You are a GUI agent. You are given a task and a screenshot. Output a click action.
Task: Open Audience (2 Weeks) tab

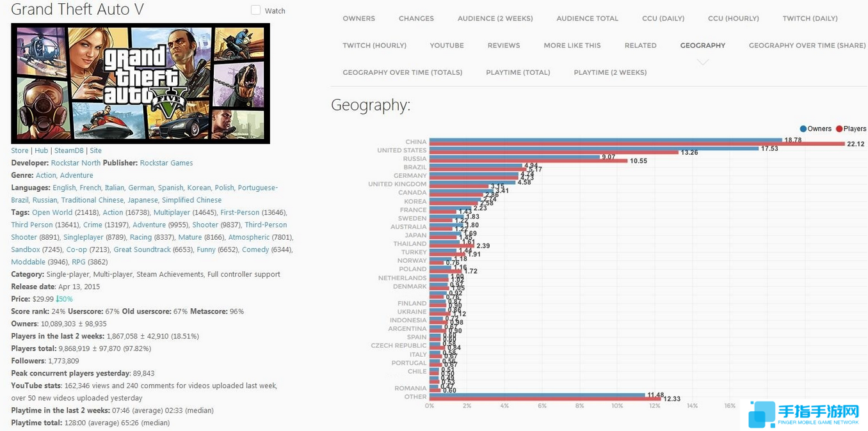click(495, 19)
